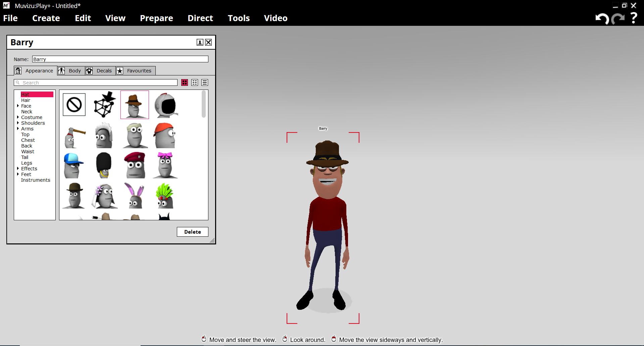Switch to small thumbnails grid view
644x346 pixels.
pos(195,82)
